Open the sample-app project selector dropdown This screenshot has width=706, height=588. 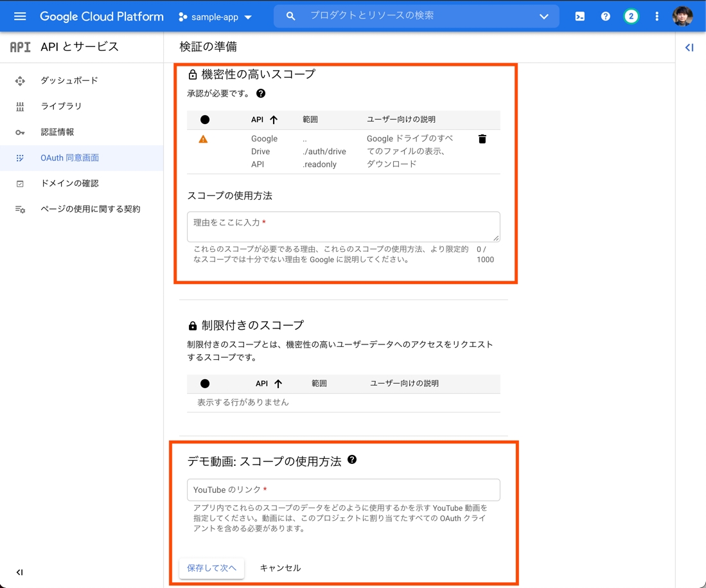point(215,17)
